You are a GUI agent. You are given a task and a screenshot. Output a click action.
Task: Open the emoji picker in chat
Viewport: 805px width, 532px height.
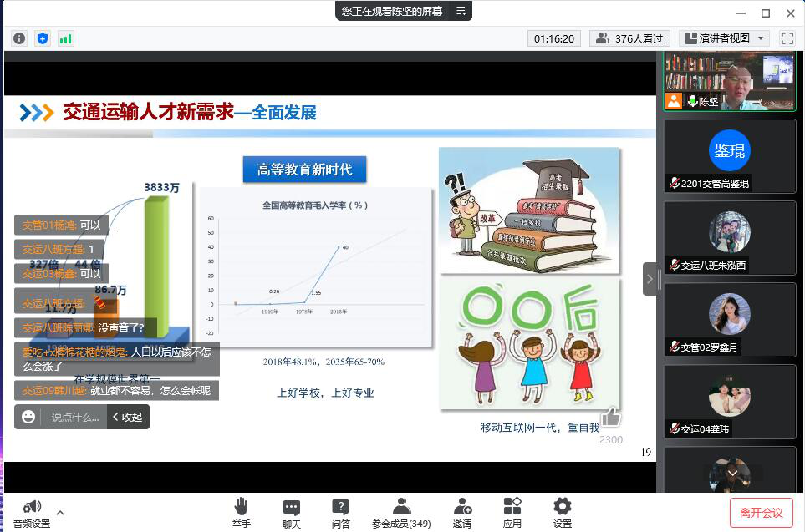(28, 417)
